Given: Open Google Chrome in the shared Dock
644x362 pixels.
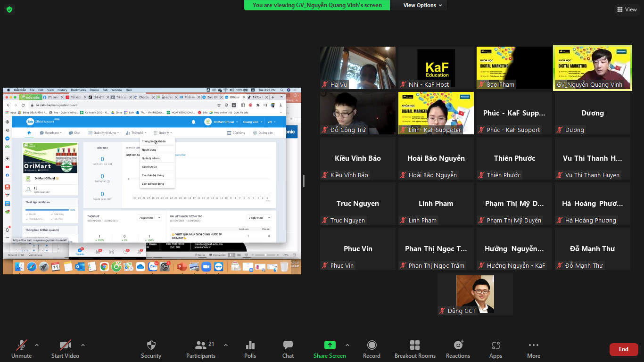Looking at the screenshot, I should click(104, 267).
